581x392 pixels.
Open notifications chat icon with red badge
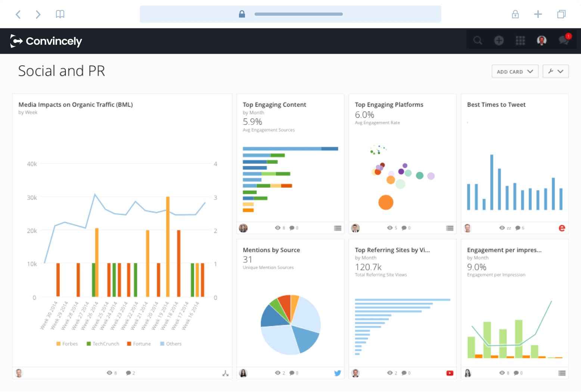(x=564, y=40)
